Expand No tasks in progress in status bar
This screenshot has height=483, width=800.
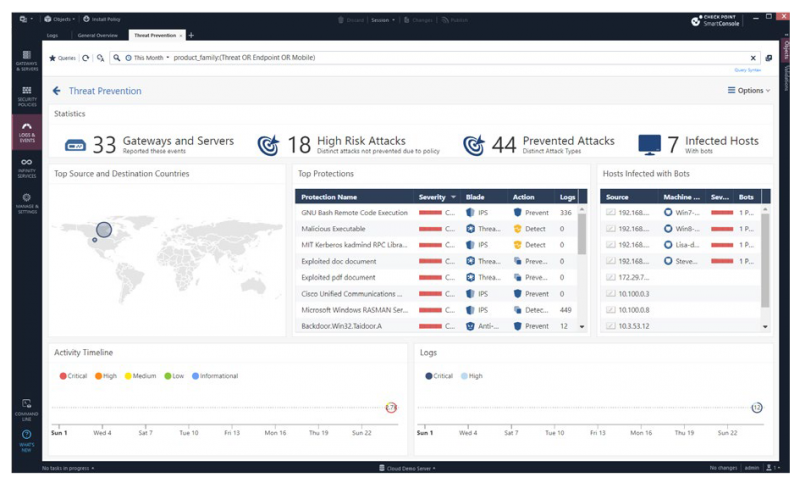[x=68, y=468]
